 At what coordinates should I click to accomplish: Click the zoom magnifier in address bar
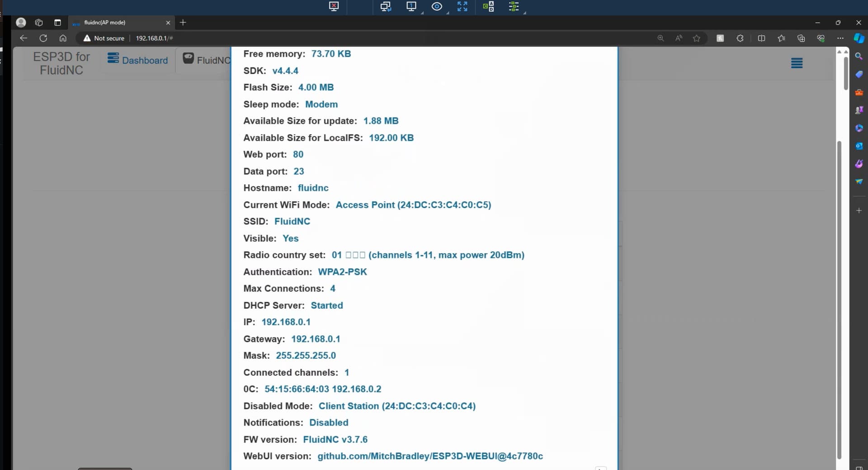click(660, 38)
